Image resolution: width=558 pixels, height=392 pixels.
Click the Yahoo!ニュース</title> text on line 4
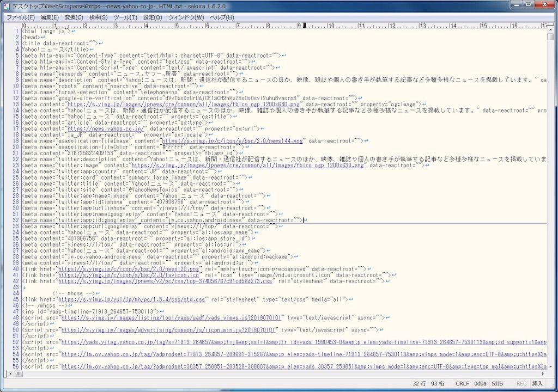[56, 50]
